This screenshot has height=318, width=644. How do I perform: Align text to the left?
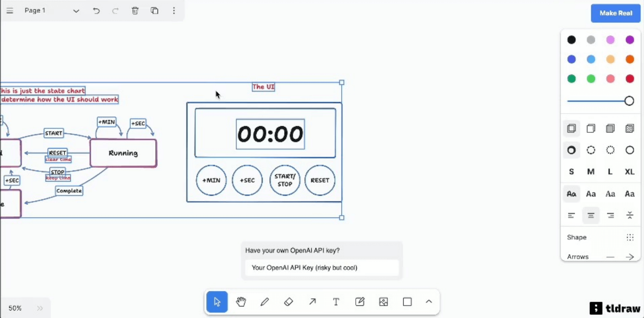click(x=572, y=216)
